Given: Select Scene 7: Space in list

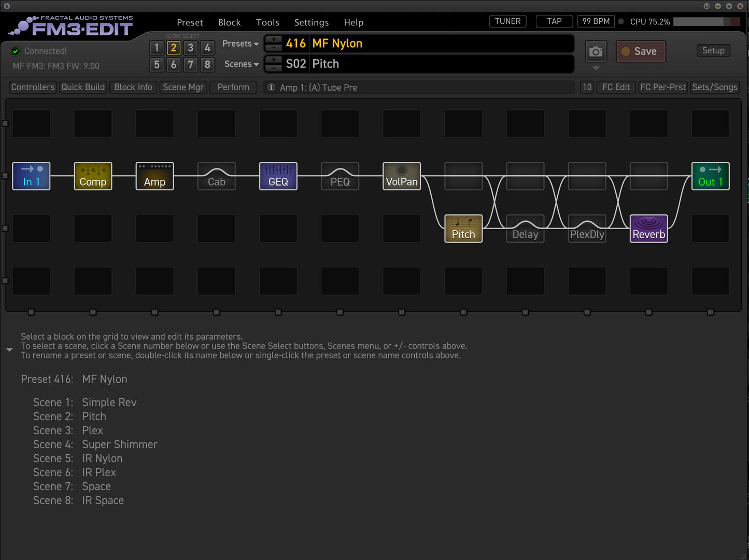Looking at the screenshot, I should [72, 486].
